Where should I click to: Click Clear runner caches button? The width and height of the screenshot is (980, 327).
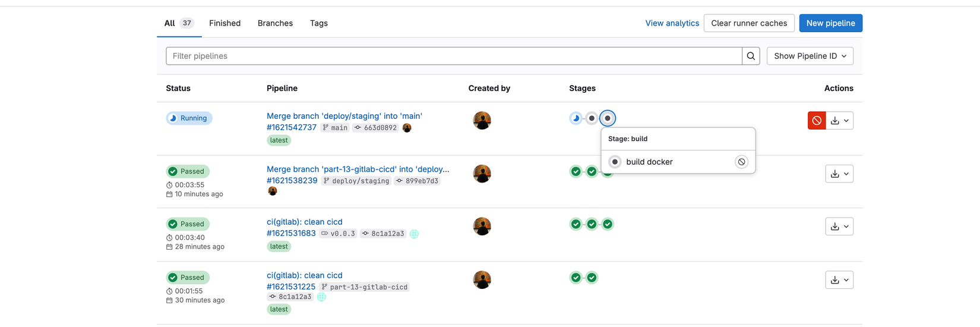(x=748, y=23)
